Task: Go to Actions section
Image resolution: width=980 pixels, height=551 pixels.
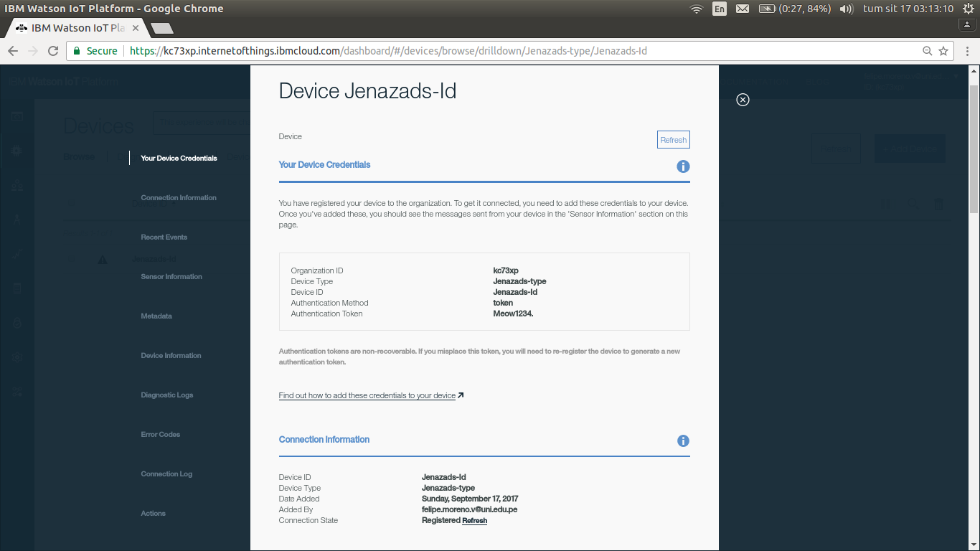Action: pos(153,513)
